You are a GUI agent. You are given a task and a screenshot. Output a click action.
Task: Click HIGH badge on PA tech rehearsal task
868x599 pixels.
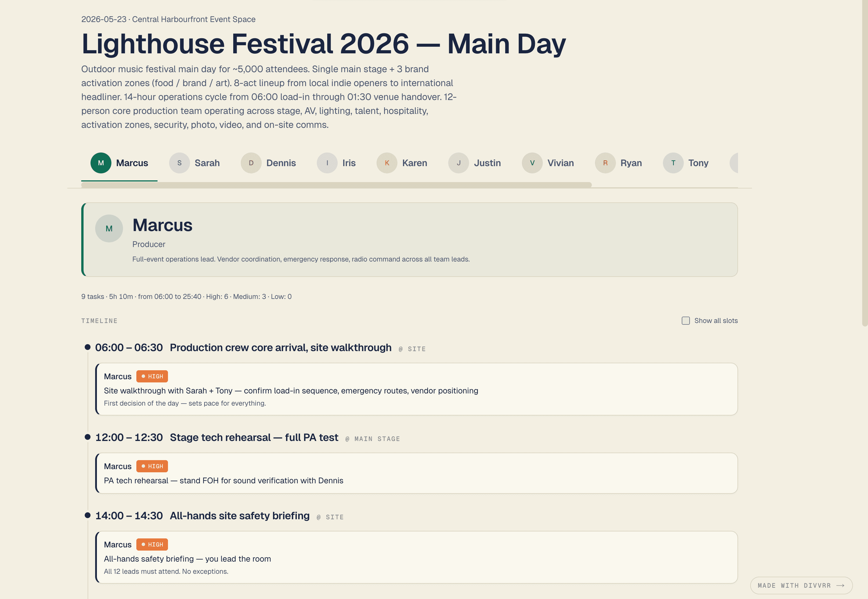[152, 466]
